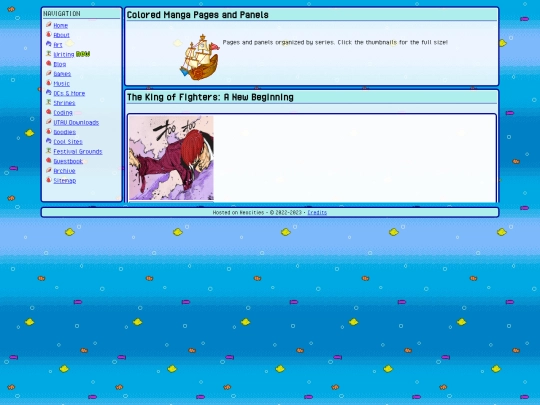Image resolution: width=540 pixels, height=405 pixels.
Task: Open the OCs & More link
Action: [x=69, y=93]
